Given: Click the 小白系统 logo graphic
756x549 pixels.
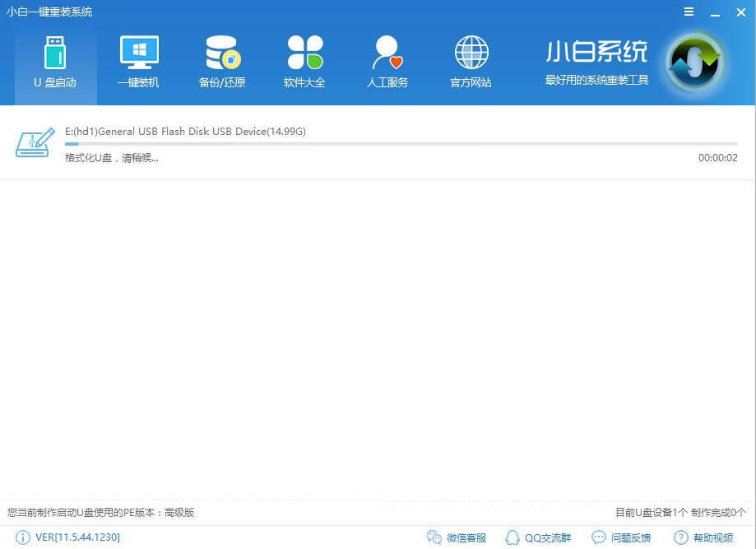Looking at the screenshot, I should tap(695, 62).
